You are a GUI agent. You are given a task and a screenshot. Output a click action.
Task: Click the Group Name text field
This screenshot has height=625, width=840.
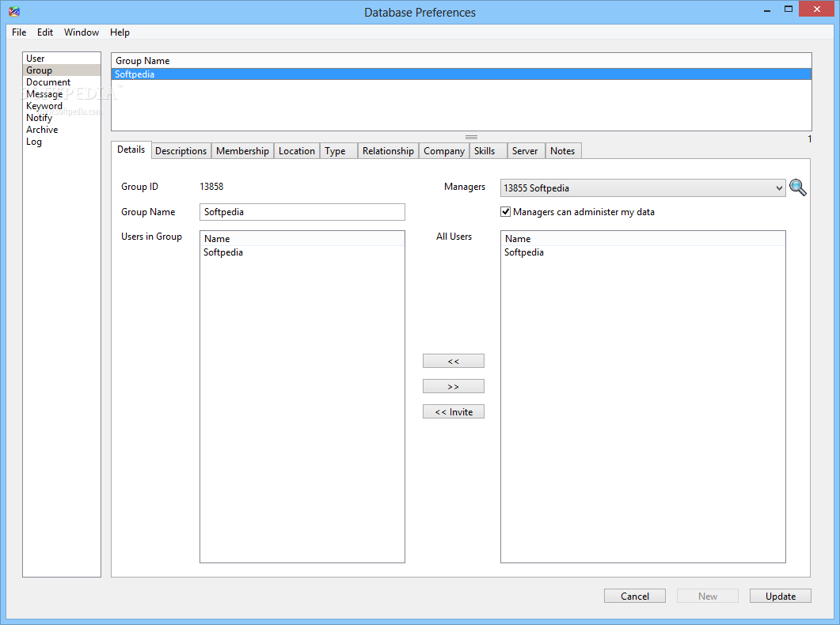pyautogui.click(x=302, y=212)
